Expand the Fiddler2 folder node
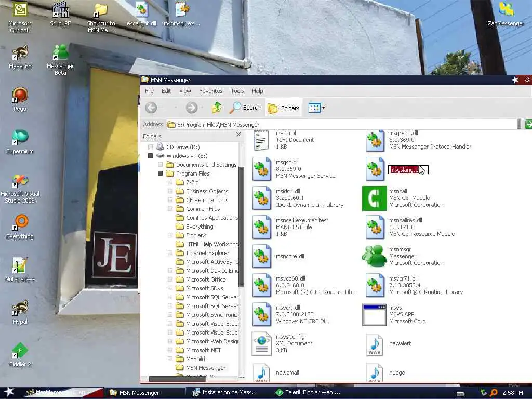This screenshot has width=532, height=399. click(170, 235)
